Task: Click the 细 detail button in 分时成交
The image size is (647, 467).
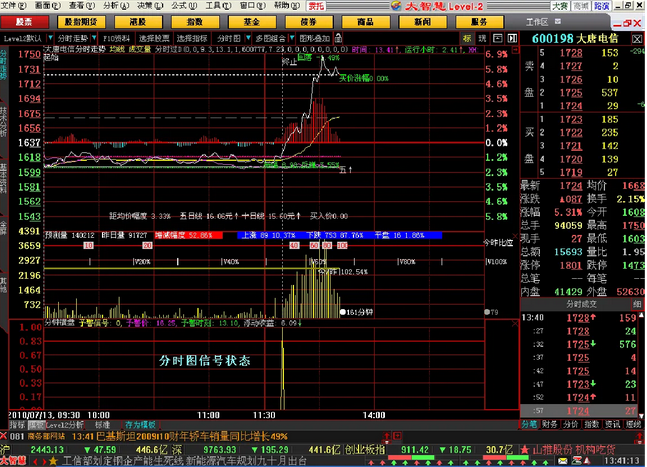Action: click(637, 304)
